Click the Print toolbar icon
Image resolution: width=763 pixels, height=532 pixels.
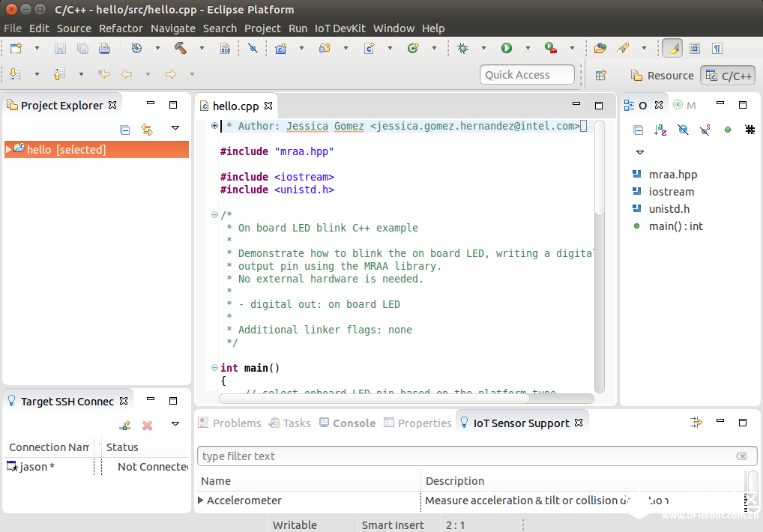[104, 48]
